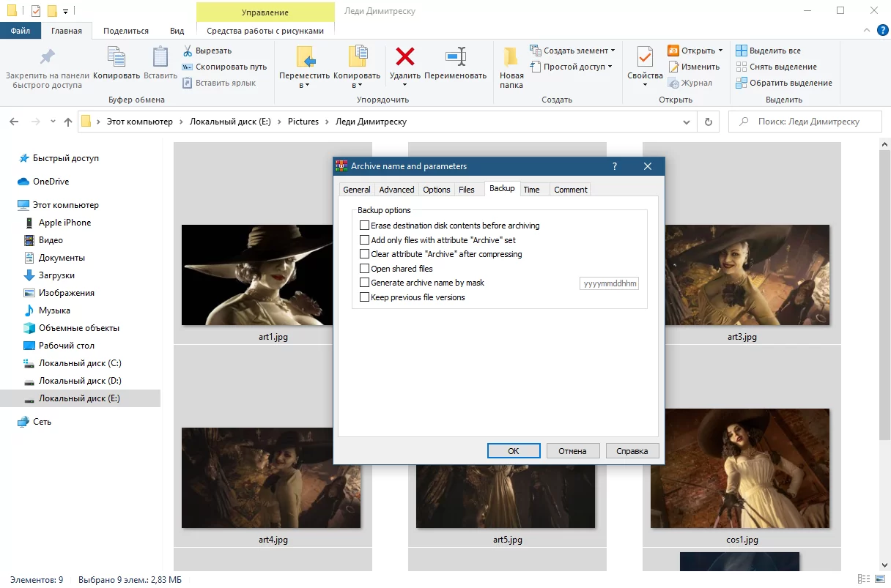Click the archive name mask input field
The image size is (891, 588).
(610, 283)
